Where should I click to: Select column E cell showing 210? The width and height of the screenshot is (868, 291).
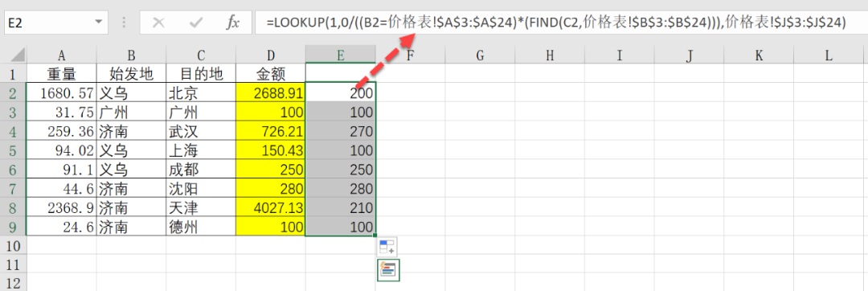coord(341,207)
